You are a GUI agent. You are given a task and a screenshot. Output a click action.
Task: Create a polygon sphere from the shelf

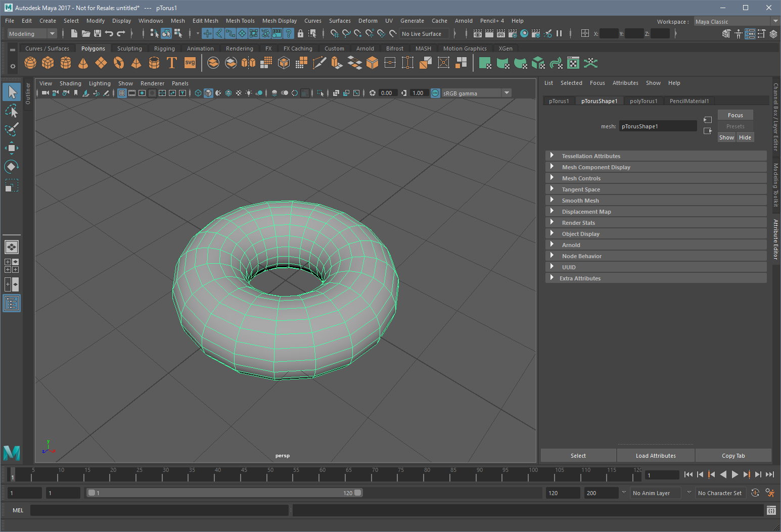coord(30,63)
